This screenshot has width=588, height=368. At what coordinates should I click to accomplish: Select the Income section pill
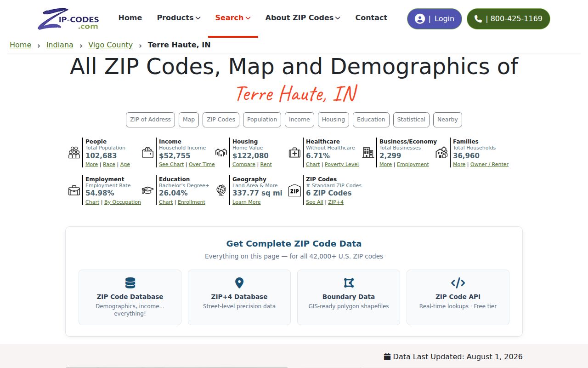300,120
